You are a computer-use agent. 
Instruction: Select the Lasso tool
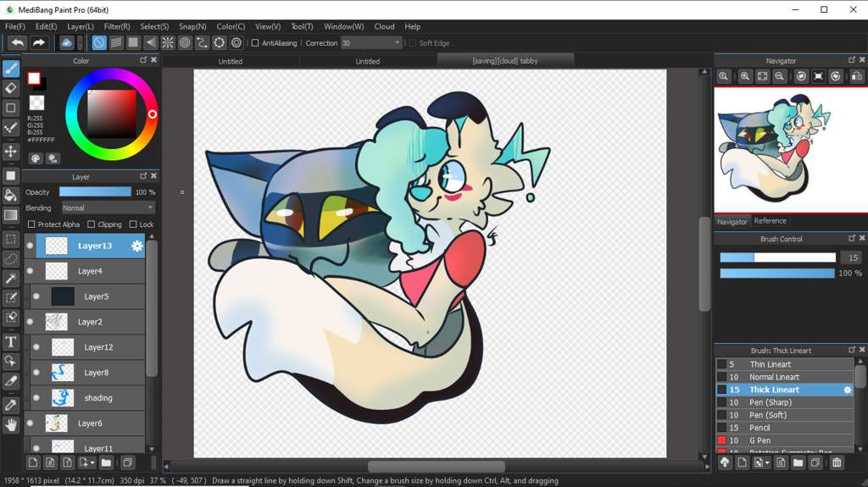coord(10,258)
